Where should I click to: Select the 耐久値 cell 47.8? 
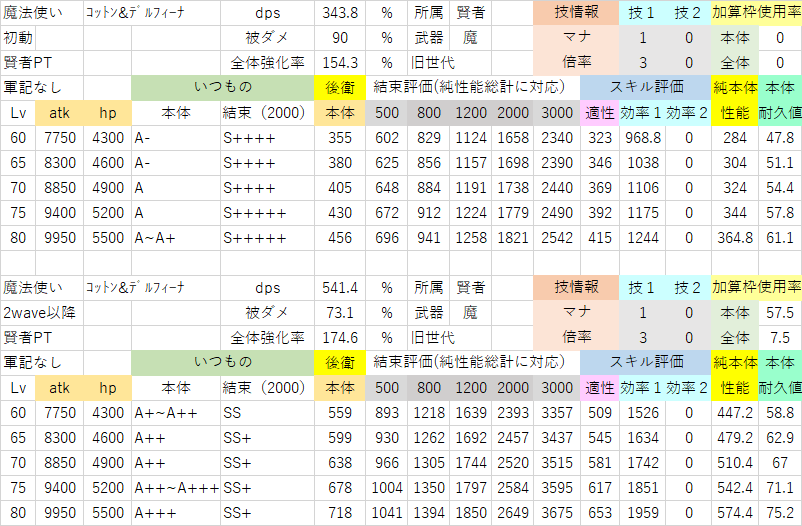pos(780,138)
